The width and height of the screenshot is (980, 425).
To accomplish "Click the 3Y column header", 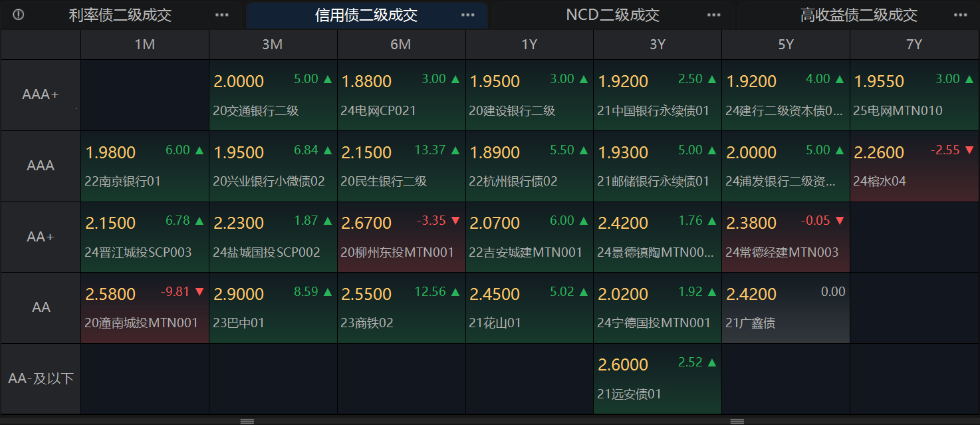I will tap(658, 45).
